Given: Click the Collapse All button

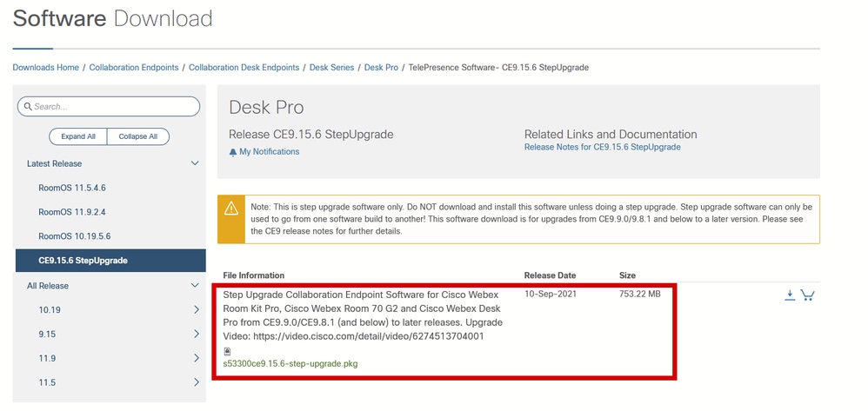Looking at the screenshot, I should click(x=137, y=136).
